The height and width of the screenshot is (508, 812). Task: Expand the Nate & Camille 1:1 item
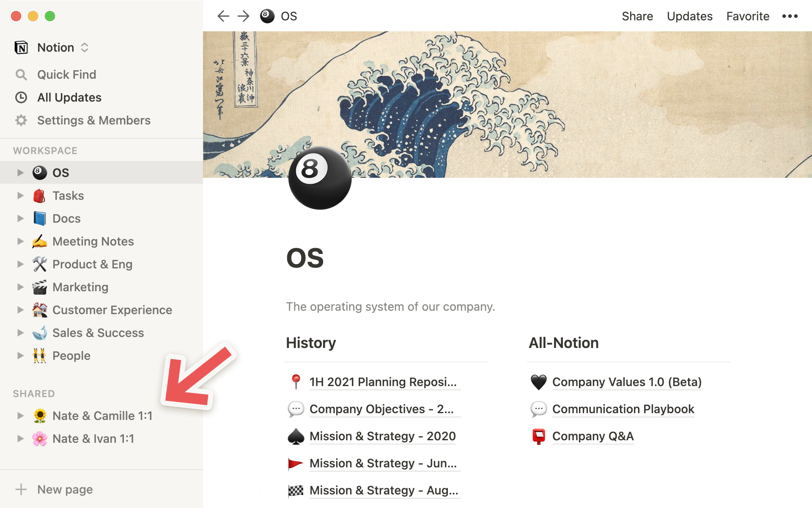click(19, 415)
